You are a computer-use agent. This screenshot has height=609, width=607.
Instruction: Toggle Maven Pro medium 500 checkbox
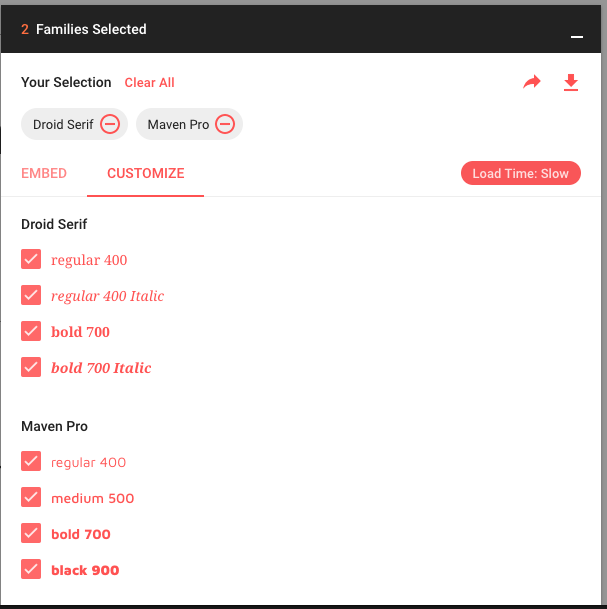click(31, 498)
